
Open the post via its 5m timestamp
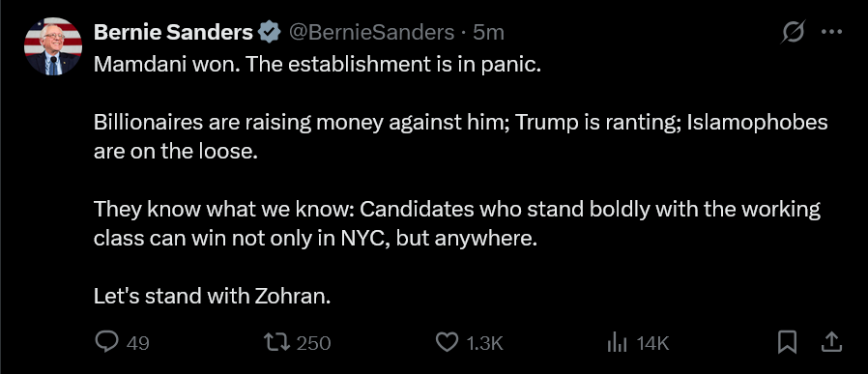click(489, 33)
